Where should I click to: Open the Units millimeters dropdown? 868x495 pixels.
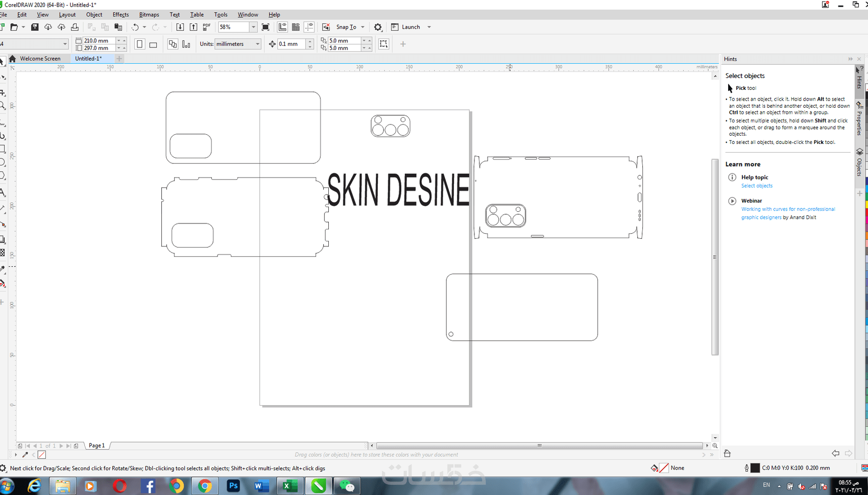[257, 44]
